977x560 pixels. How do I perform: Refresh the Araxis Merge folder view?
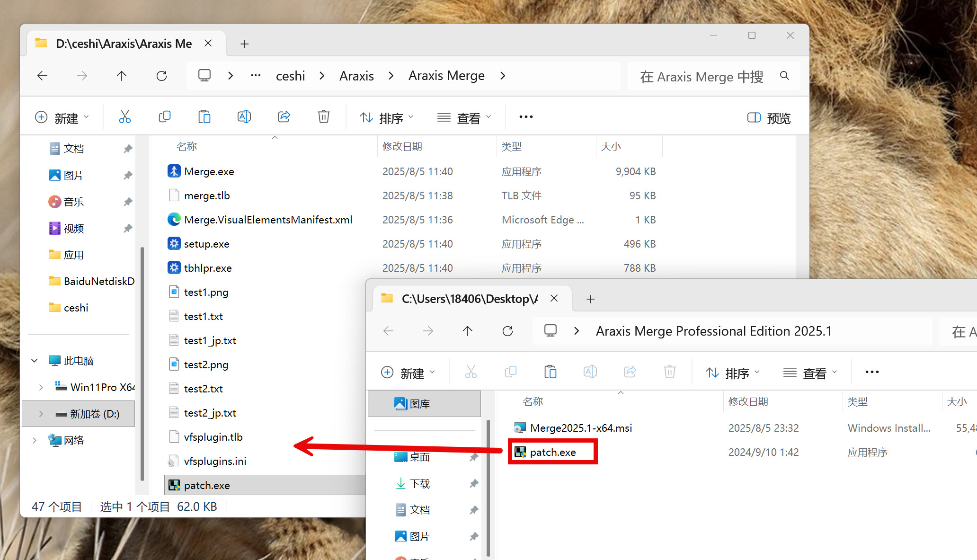[161, 76]
